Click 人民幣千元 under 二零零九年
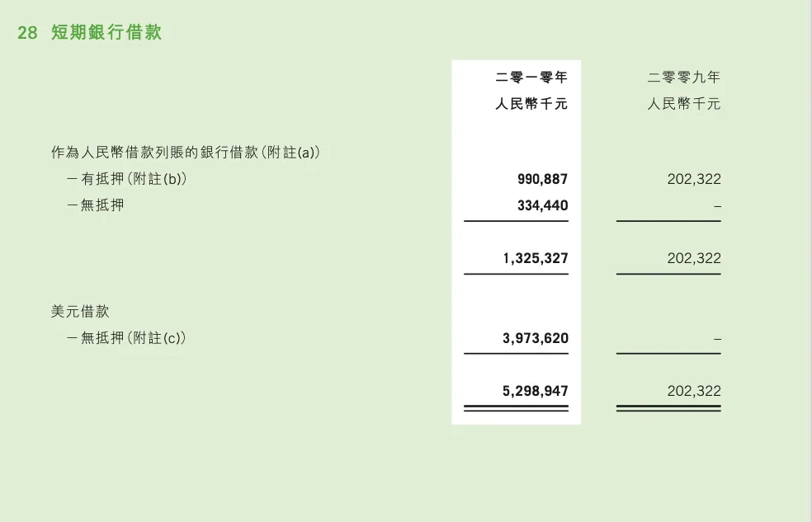The height and width of the screenshot is (522, 812). 684,105
